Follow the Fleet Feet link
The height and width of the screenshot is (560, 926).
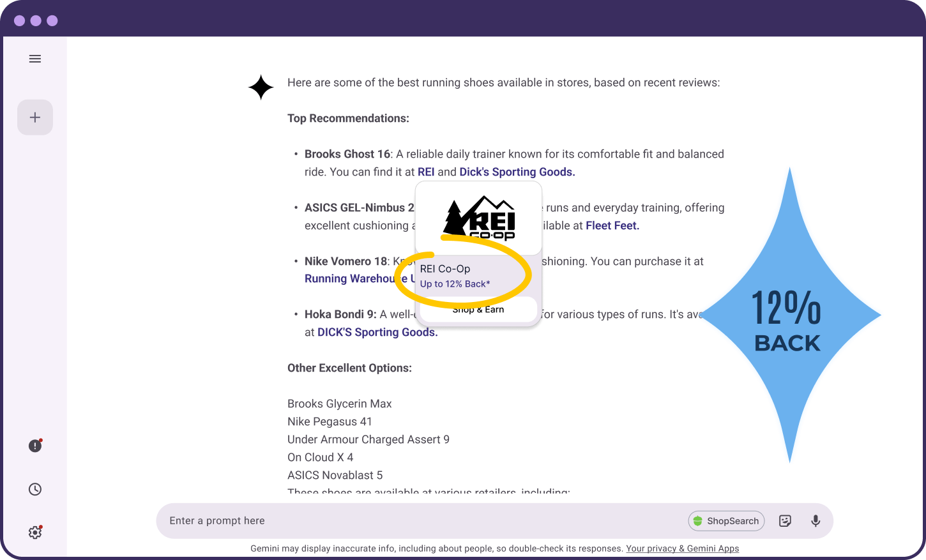612,225
